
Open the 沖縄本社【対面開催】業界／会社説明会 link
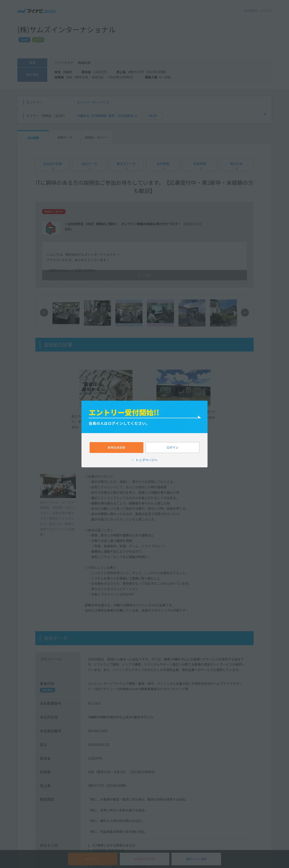click(106, 116)
